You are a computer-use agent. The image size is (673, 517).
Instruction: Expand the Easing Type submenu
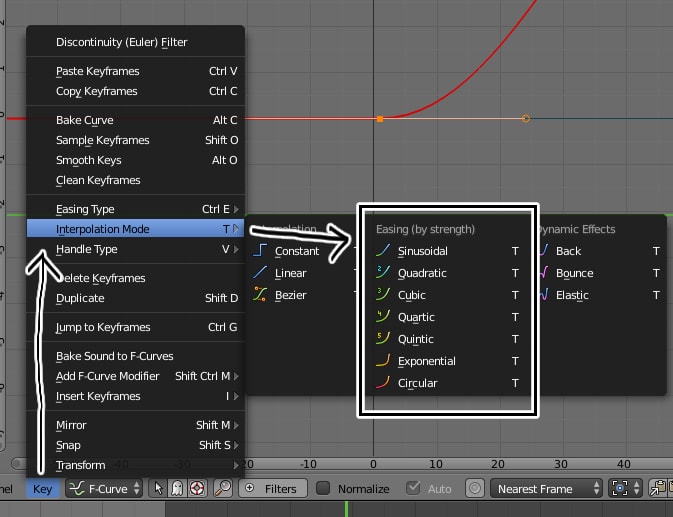tap(135, 209)
